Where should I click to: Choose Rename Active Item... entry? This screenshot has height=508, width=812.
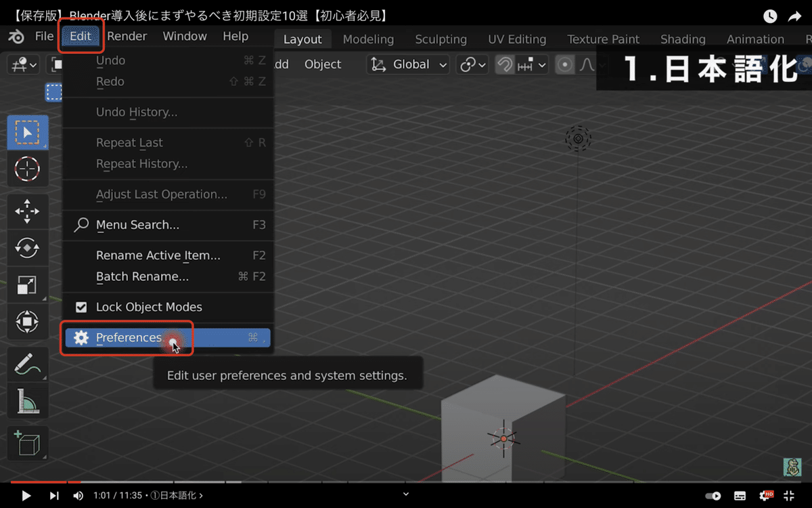[x=169, y=255]
